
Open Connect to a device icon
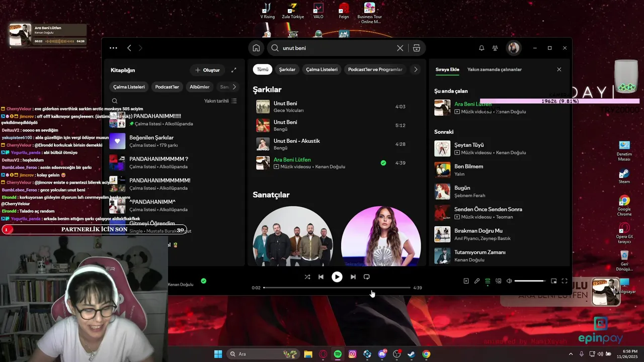[x=499, y=281]
